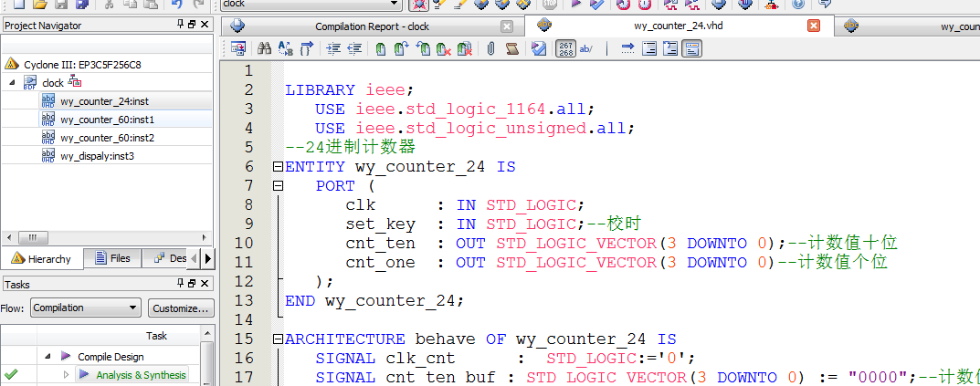980x386 pixels.
Task: Clear all bookmarks icon
Action: pyautogui.click(x=464, y=48)
